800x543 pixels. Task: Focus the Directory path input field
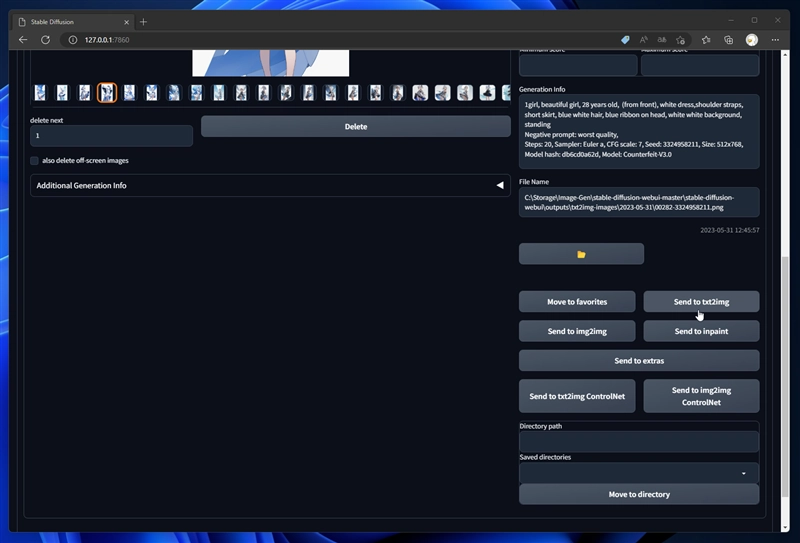click(x=639, y=442)
